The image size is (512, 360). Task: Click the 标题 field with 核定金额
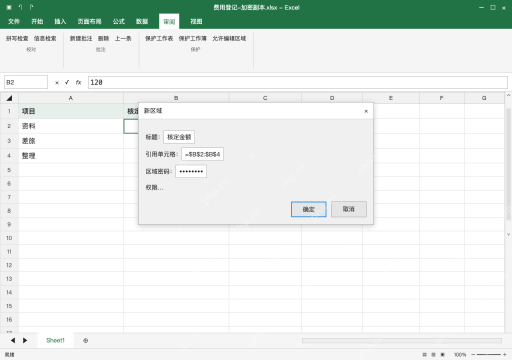tap(179, 137)
